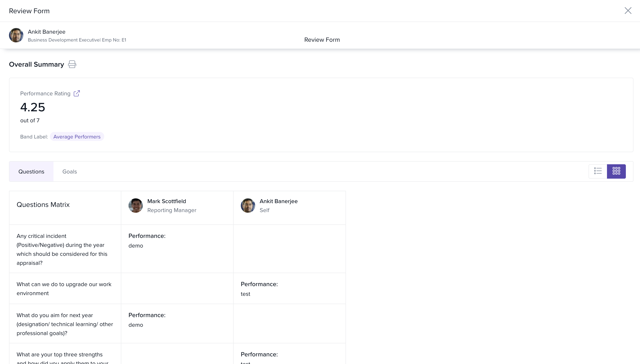Select the critical incident question cell
Screen dimensions: 640x364
(62, 249)
